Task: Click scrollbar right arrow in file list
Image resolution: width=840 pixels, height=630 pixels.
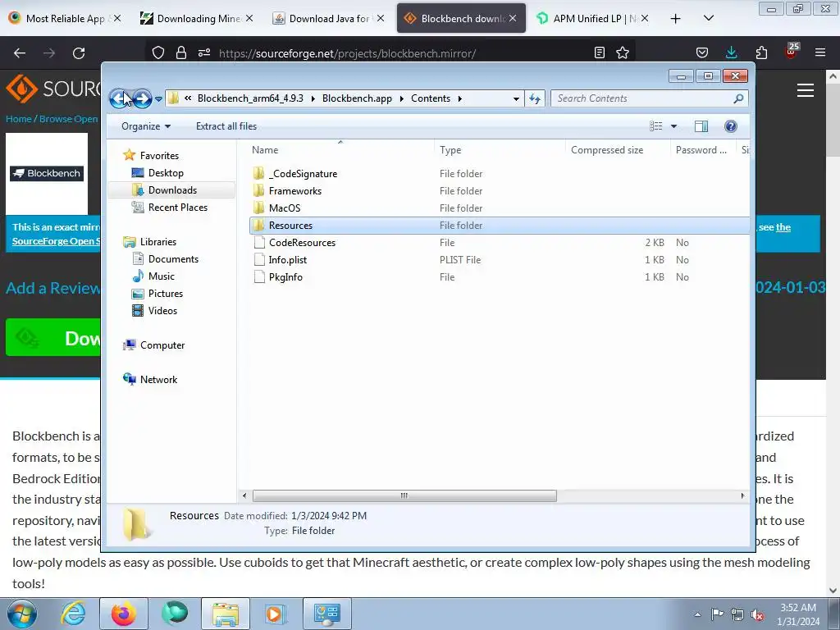Action: click(x=742, y=495)
